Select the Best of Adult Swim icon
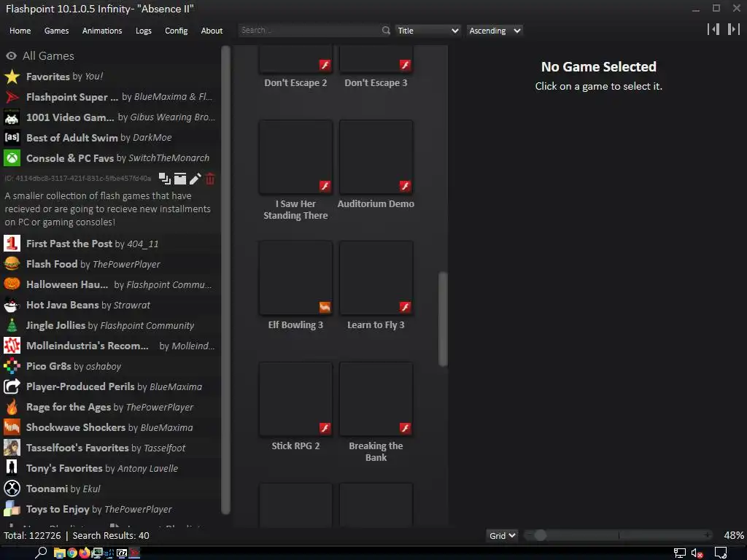Viewport: 747px width, 560px height. [x=12, y=138]
